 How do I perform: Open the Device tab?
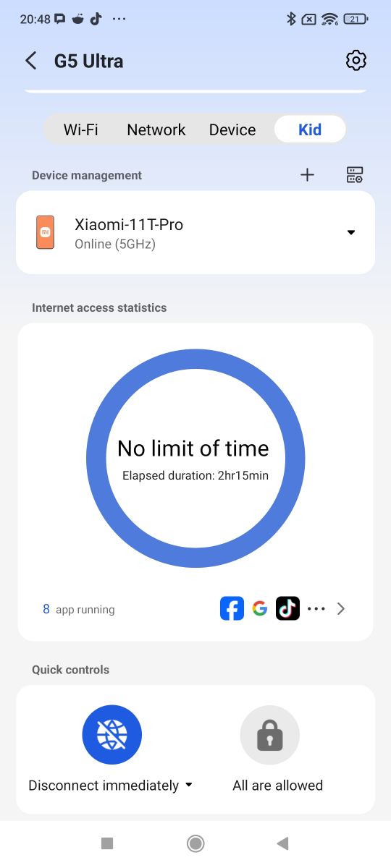pos(232,129)
